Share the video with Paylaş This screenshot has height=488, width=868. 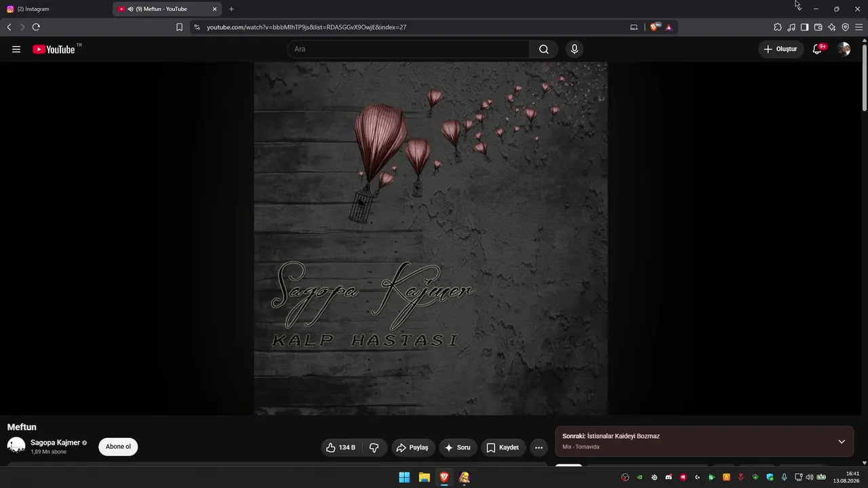coord(413,447)
